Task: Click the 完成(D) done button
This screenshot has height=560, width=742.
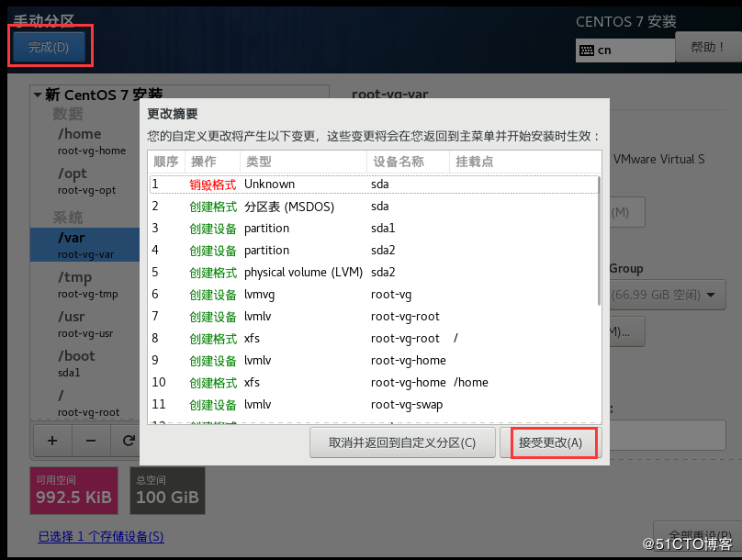Action: point(49,47)
